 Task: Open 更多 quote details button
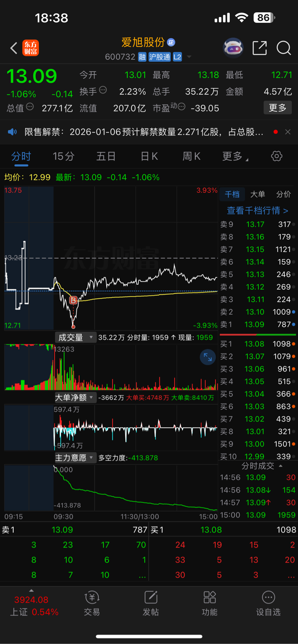click(277, 108)
